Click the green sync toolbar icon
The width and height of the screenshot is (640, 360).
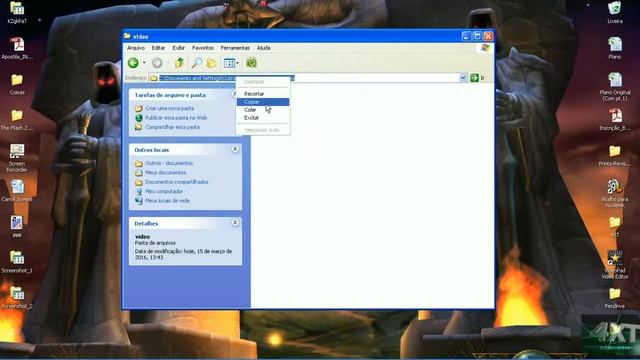251,63
